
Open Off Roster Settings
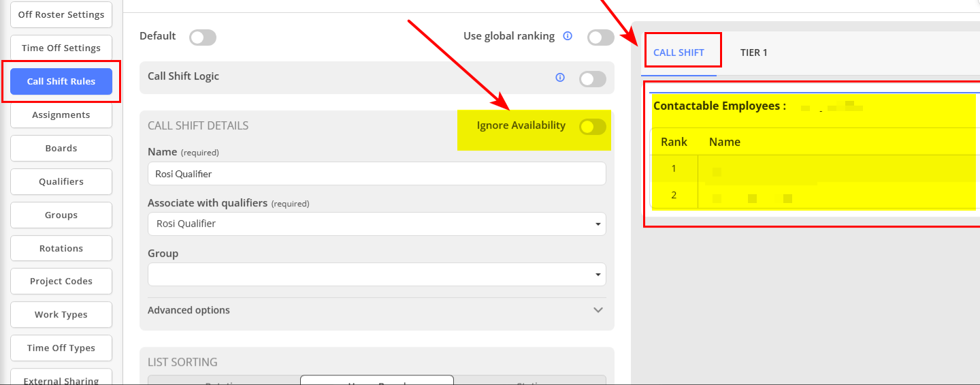click(x=61, y=14)
